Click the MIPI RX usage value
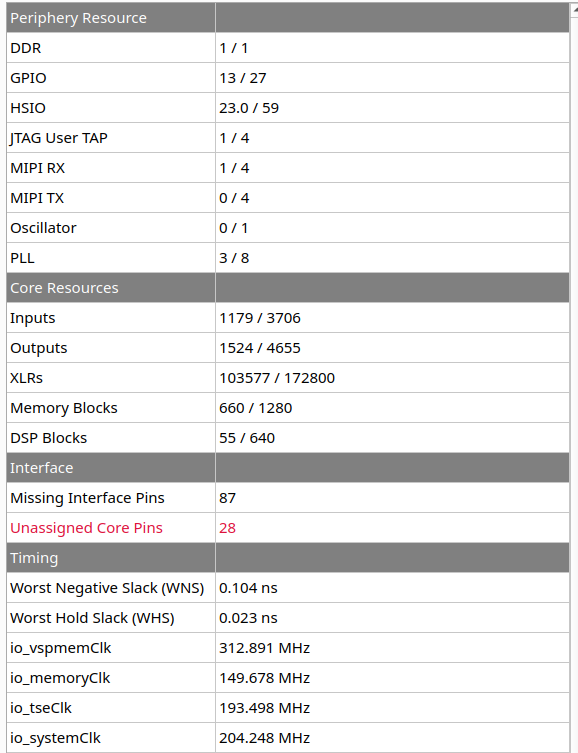578x753 pixels. pyautogui.click(x=234, y=168)
